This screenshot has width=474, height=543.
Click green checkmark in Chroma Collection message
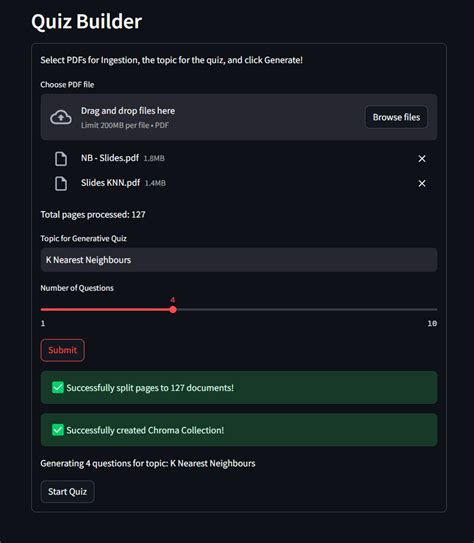point(58,430)
